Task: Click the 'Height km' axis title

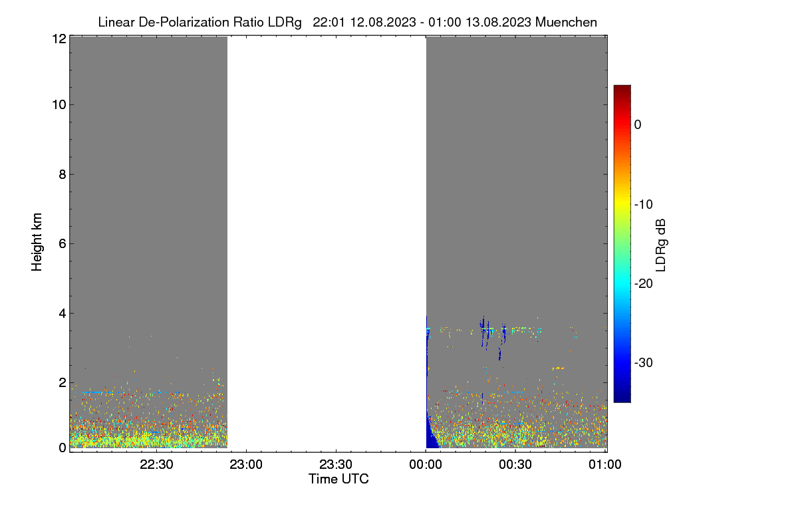Action: click(x=37, y=242)
